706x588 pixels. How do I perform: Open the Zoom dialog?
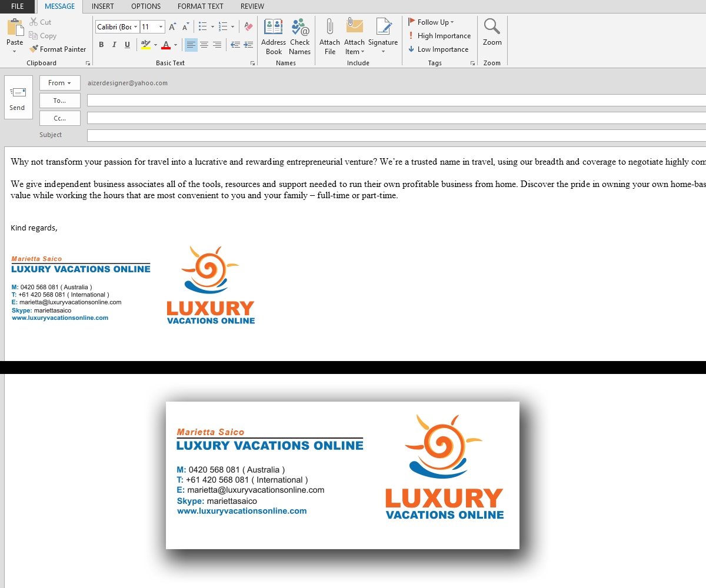[492, 32]
